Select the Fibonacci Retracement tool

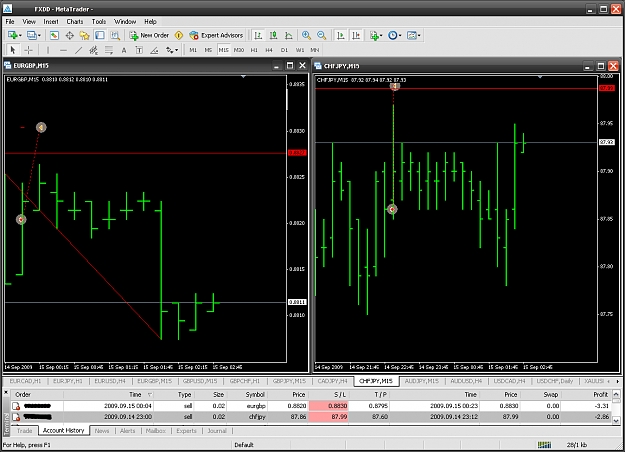[x=109, y=50]
